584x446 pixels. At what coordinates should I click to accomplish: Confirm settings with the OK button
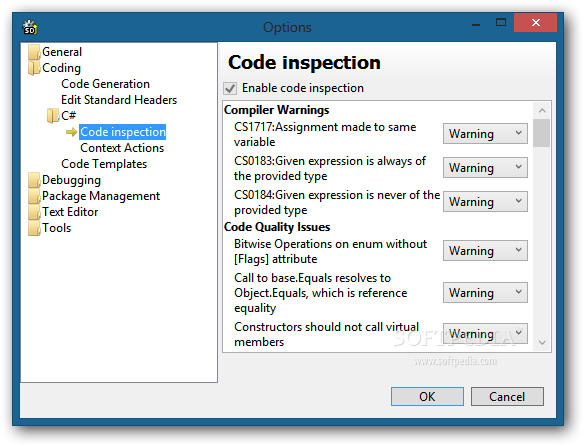point(427,396)
